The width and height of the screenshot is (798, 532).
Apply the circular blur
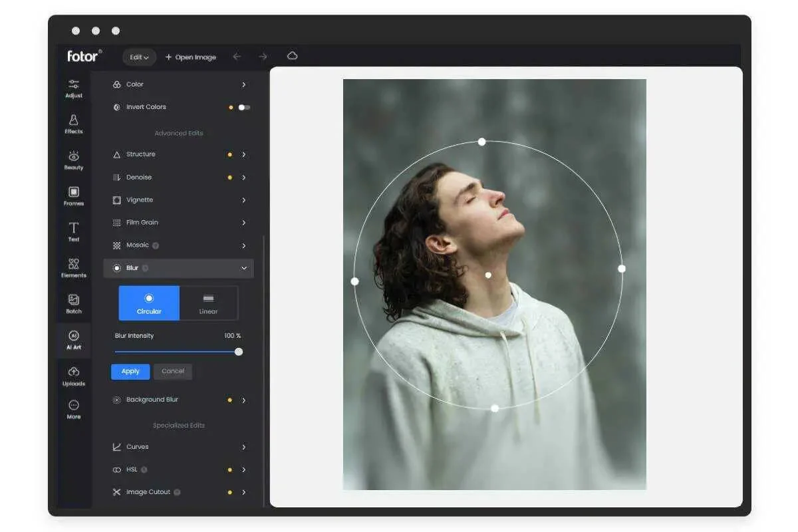pos(130,371)
